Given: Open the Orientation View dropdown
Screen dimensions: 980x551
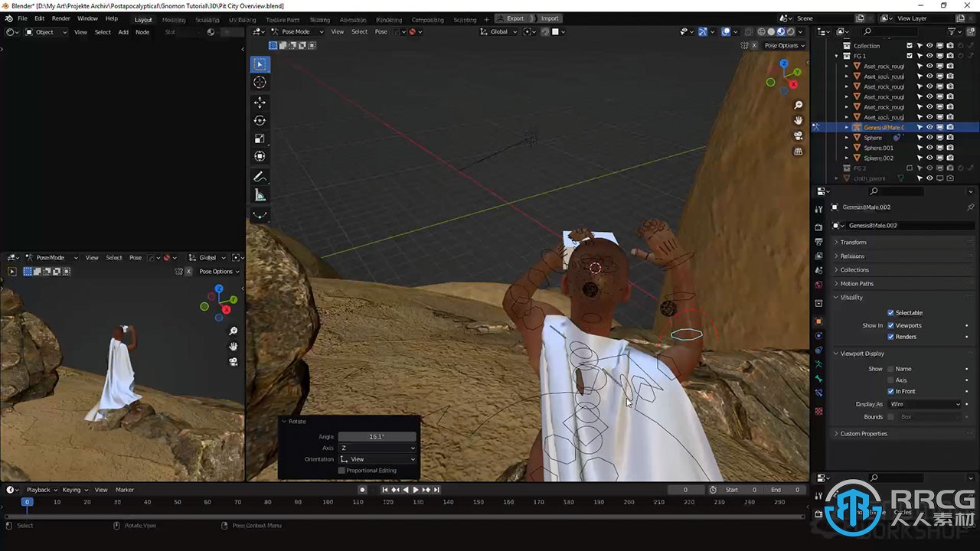Looking at the screenshot, I should pyautogui.click(x=377, y=459).
